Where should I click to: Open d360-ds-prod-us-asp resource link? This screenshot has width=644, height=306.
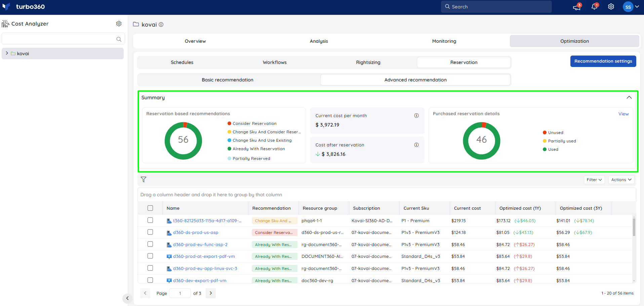point(196,233)
